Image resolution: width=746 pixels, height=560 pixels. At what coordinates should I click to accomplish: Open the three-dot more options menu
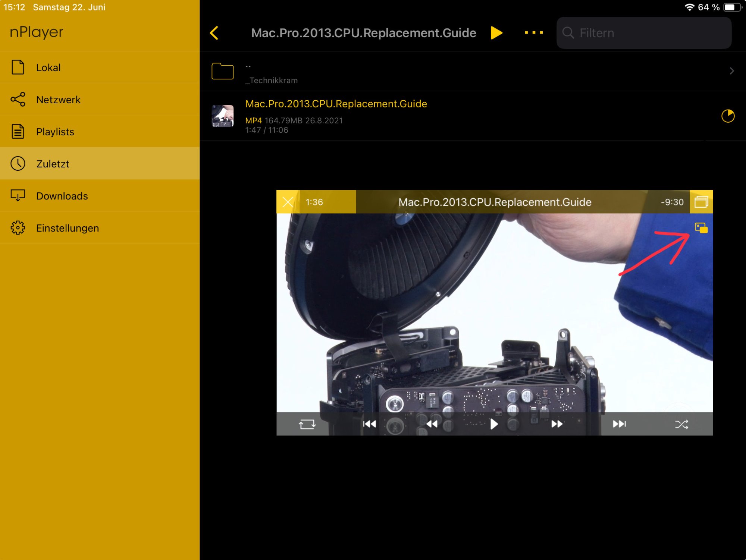tap(534, 33)
